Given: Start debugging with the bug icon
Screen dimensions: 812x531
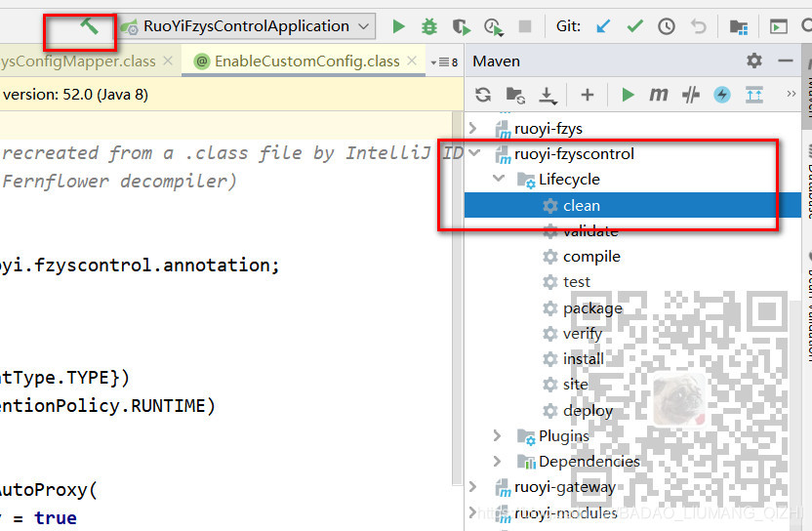Looking at the screenshot, I should pyautogui.click(x=429, y=26).
